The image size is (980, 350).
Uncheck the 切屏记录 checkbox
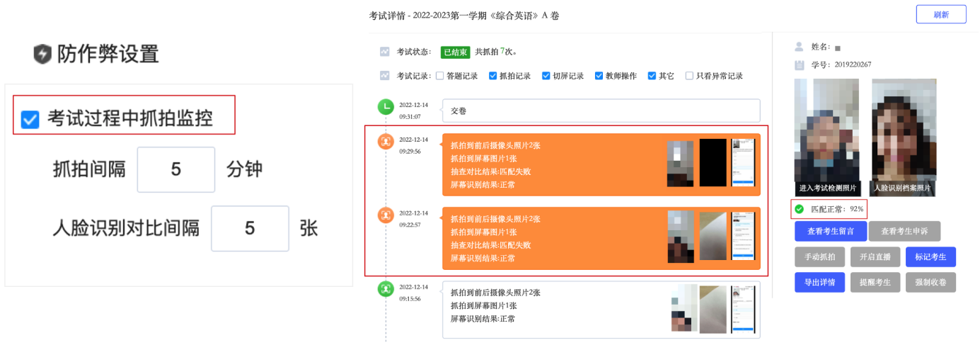click(x=546, y=76)
